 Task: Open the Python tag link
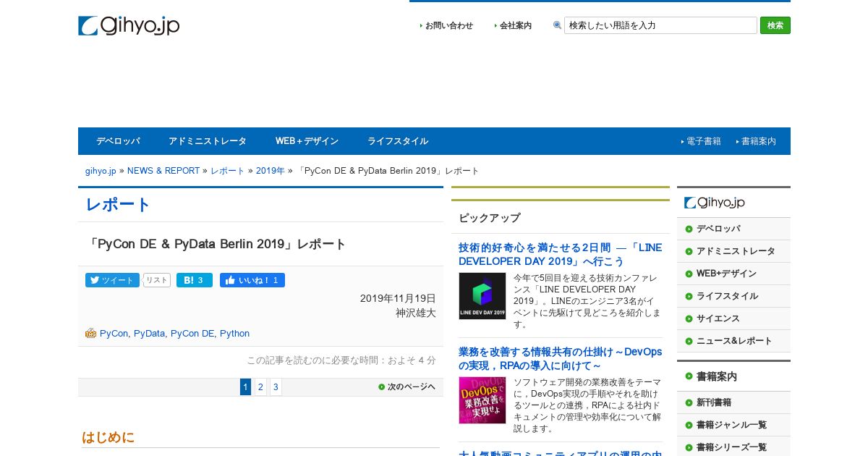point(234,334)
